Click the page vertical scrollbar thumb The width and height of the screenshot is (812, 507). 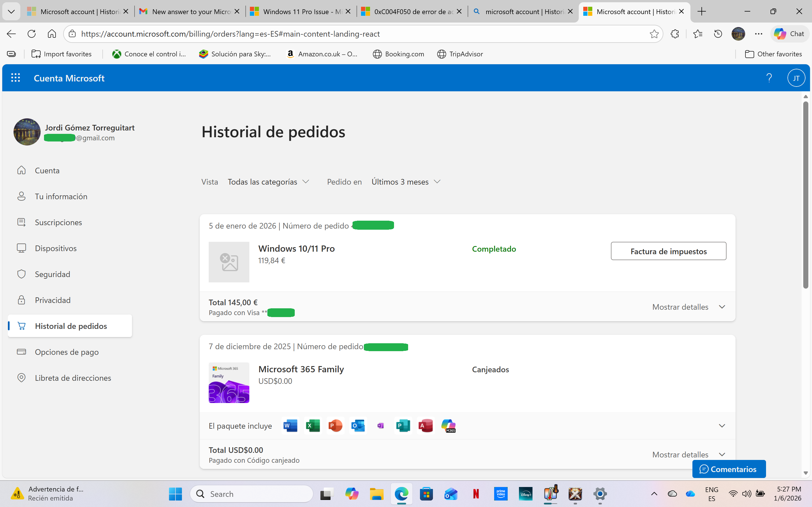pos(806,194)
